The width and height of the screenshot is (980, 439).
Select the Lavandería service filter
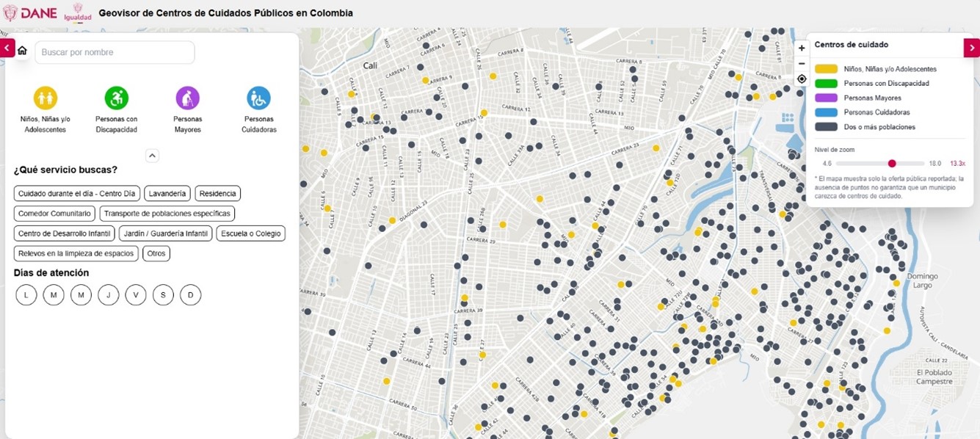(167, 194)
